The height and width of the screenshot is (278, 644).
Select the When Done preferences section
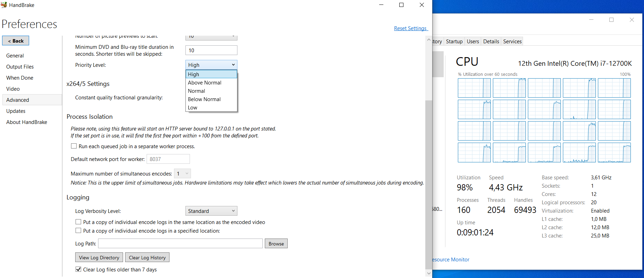pyautogui.click(x=20, y=78)
